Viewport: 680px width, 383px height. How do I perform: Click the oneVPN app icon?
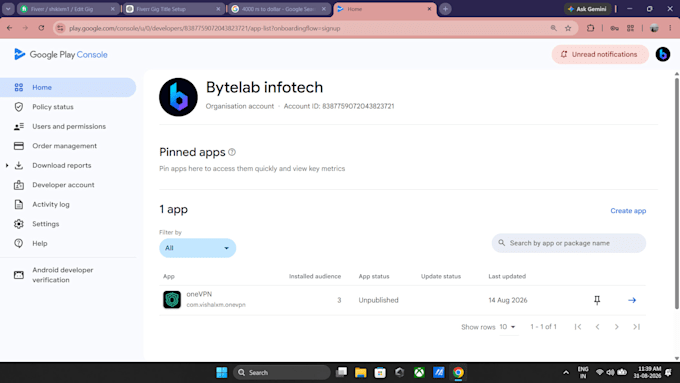pyautogui.click(x=172, y=300)
